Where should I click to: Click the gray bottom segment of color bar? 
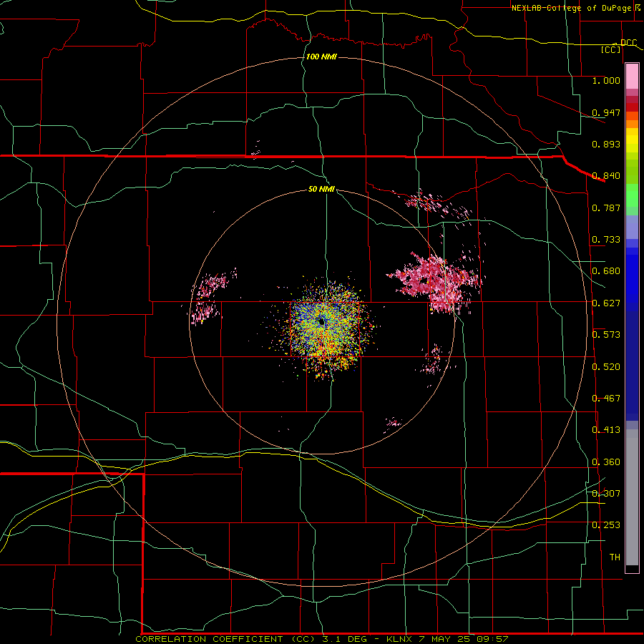[x=632, y=497]
